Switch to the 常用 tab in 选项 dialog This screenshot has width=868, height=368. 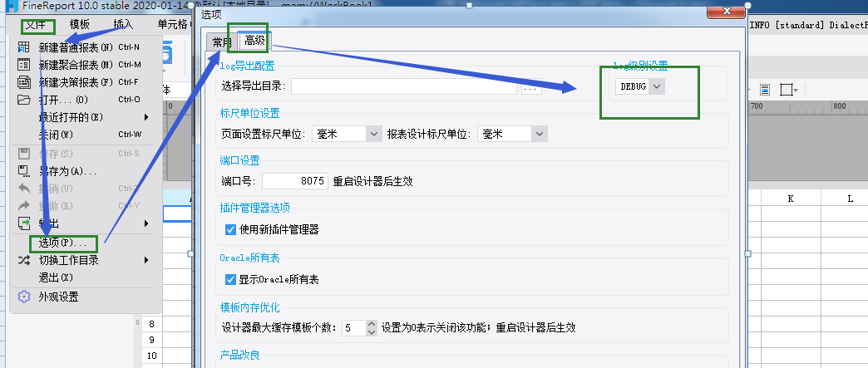[222, 42]
